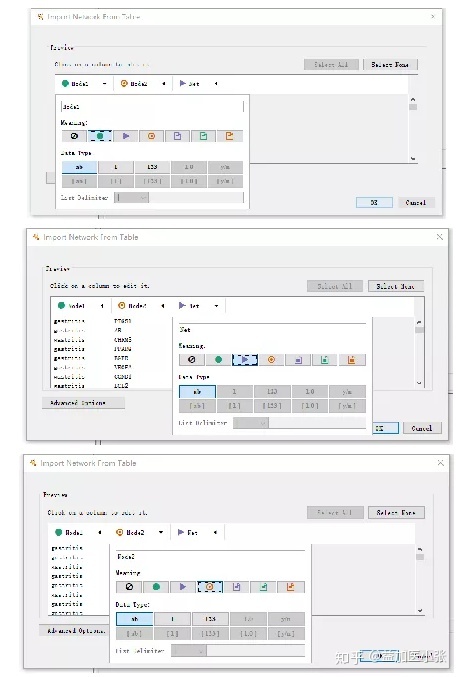This screenshot has width=458, height=677.
Task: Open Advanced Options in dialog editing Node2
Action: 75,630
